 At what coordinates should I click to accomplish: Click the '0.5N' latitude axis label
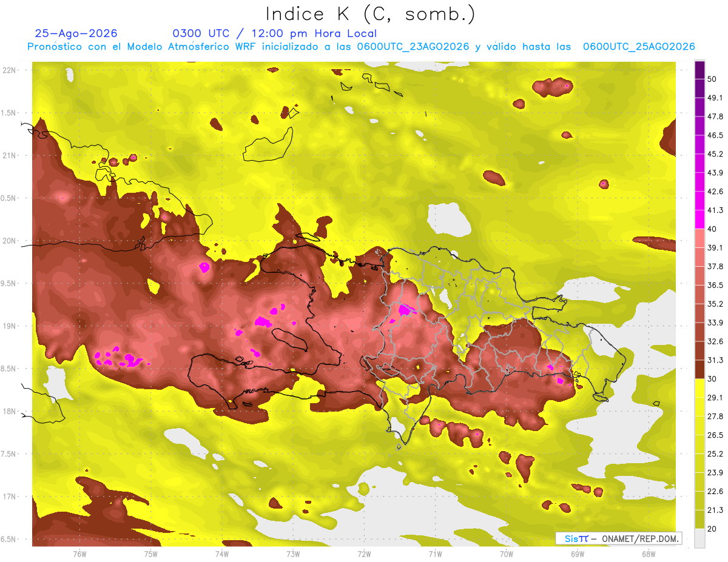9,198
